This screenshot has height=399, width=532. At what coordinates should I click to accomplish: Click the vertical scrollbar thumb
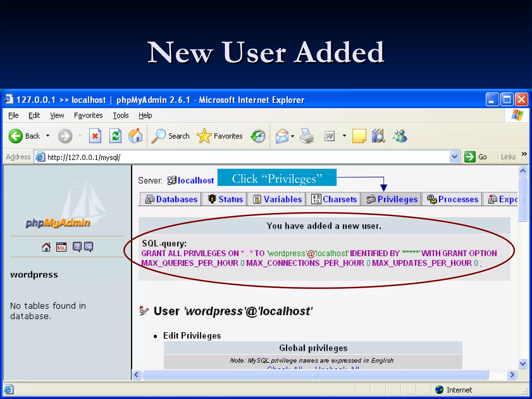point(523,199)
